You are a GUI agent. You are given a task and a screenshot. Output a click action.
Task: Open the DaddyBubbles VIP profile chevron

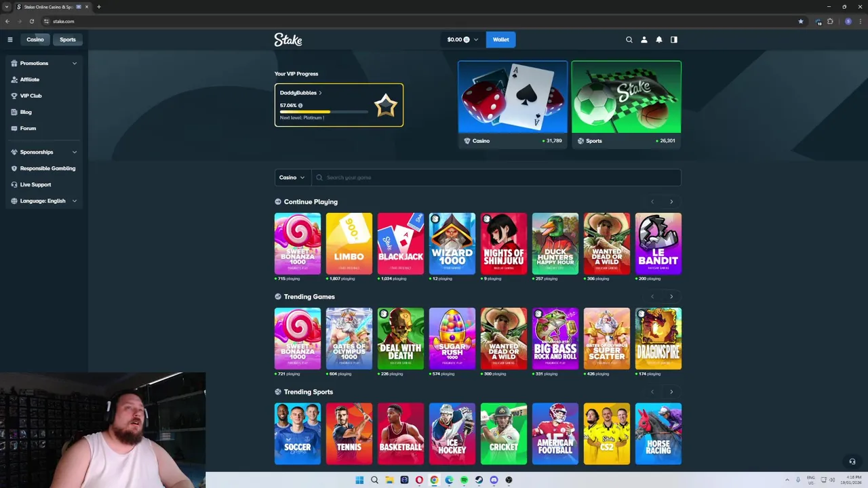[x=320, y=93]
